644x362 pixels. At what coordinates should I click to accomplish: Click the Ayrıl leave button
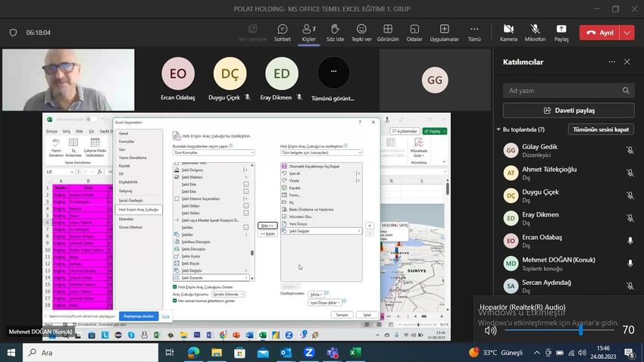[x=599, y=33]
